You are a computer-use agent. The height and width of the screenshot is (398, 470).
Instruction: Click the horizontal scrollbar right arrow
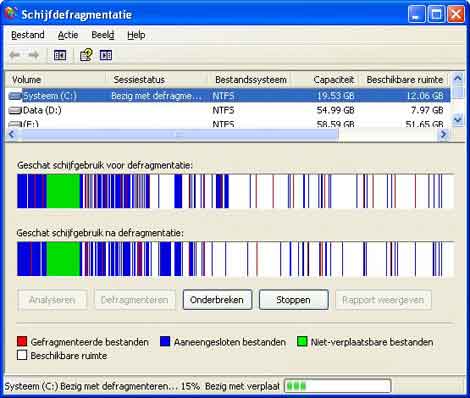tap(443, 134)
